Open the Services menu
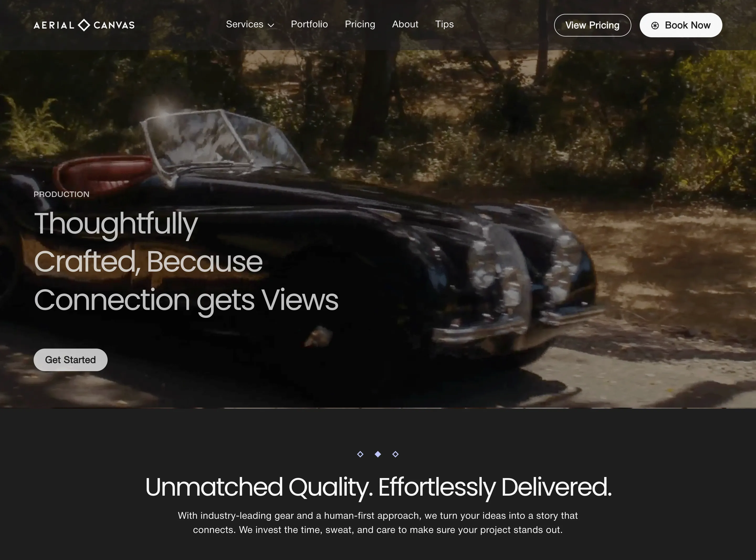Image resolution: width=756 pixels, height=560 pixels. click(x=250, y=24)
